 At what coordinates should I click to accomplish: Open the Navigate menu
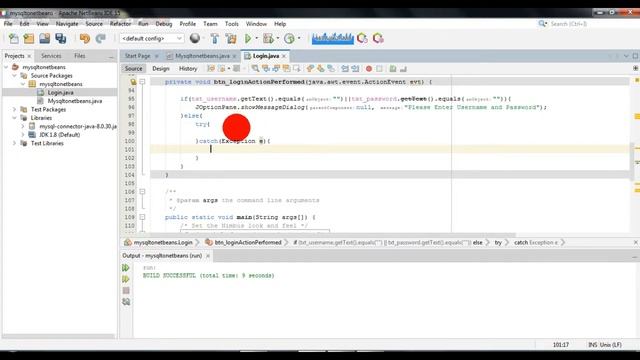[67, 24]
